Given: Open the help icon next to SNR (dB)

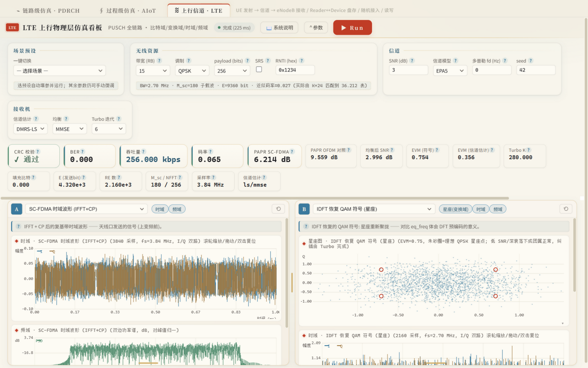Looking at the screenshot, I should 412,61.
